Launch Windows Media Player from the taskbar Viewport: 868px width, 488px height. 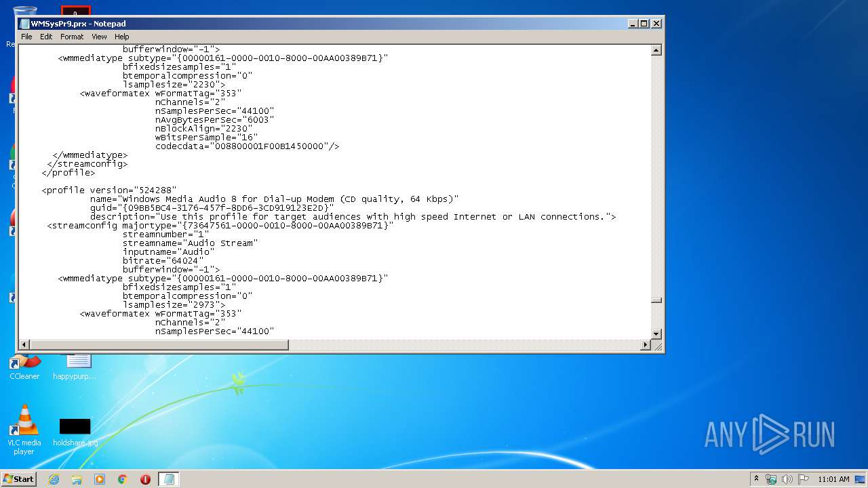click(x=100, y=479)
